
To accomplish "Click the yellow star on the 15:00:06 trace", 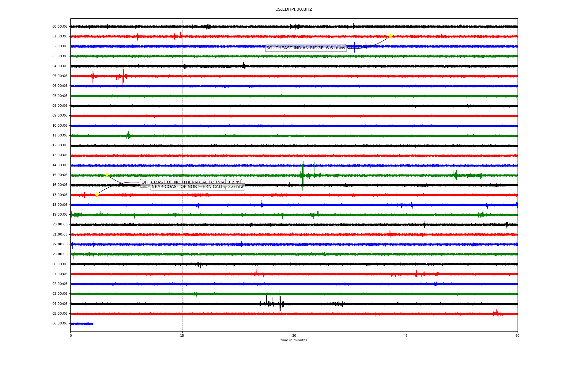I will (107, 175).
